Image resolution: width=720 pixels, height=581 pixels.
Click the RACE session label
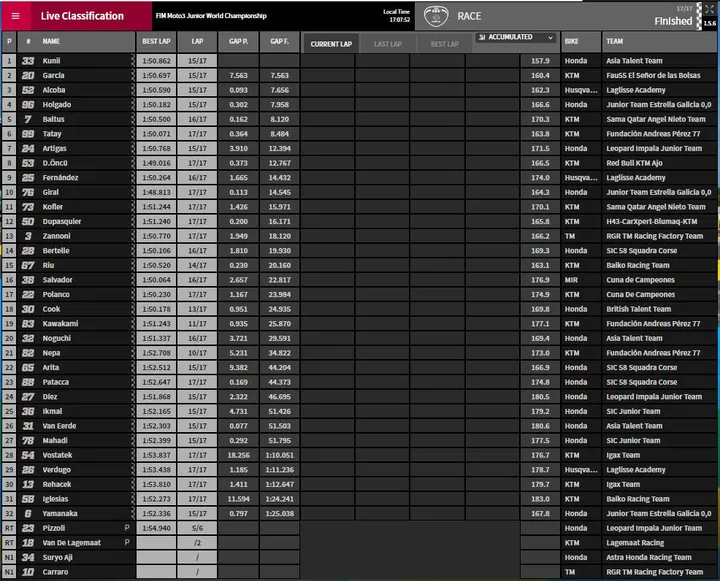coord(469,16)
